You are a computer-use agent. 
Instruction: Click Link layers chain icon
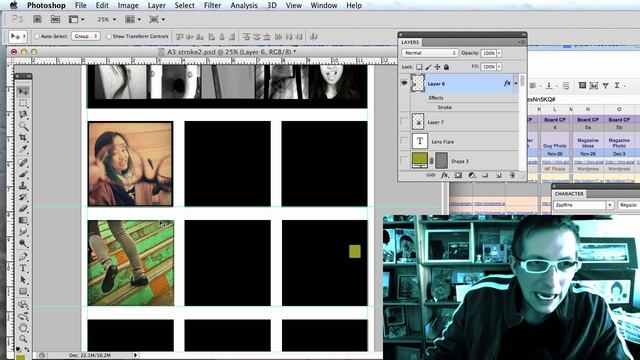pyautogui.click(x=431, y=175)
